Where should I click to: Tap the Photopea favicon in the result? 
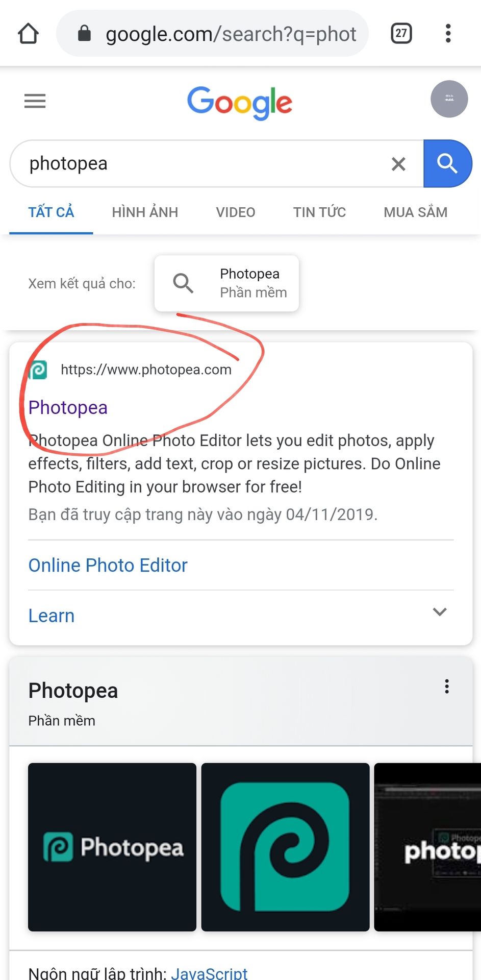point(38,370)
